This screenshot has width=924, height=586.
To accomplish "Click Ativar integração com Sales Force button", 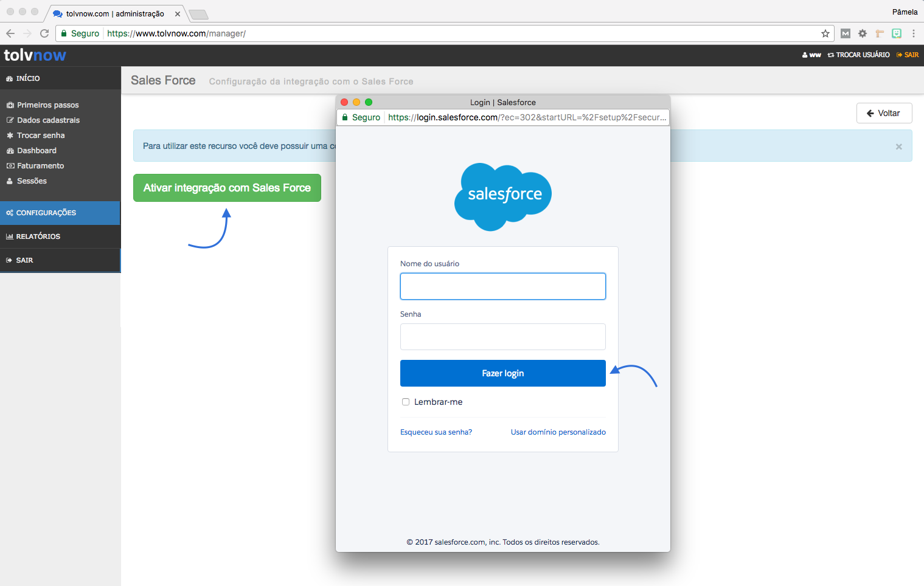I will click(x=227, y=188).
